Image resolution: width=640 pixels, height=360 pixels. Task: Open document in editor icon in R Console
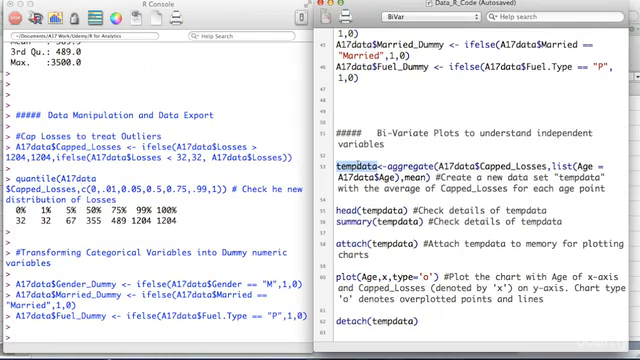point(136,18)
